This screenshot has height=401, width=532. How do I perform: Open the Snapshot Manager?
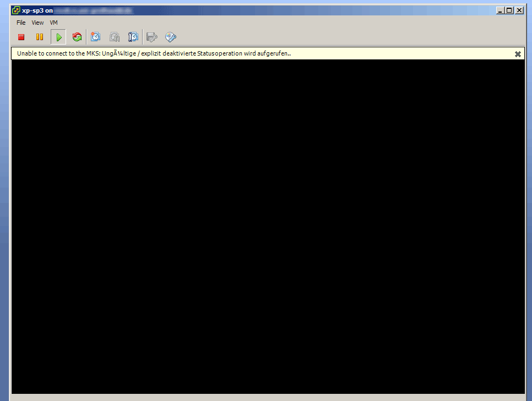click(x=133, y=37)
